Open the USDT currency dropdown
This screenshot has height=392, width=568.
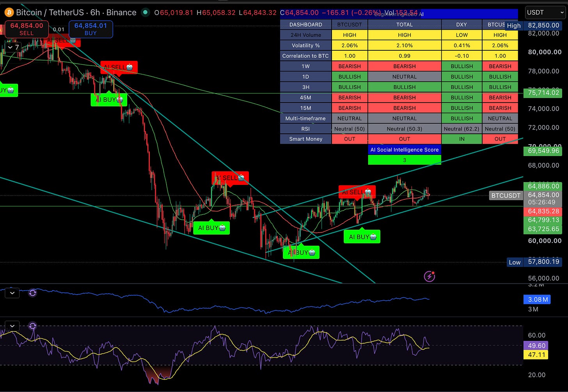click(545, 12)
